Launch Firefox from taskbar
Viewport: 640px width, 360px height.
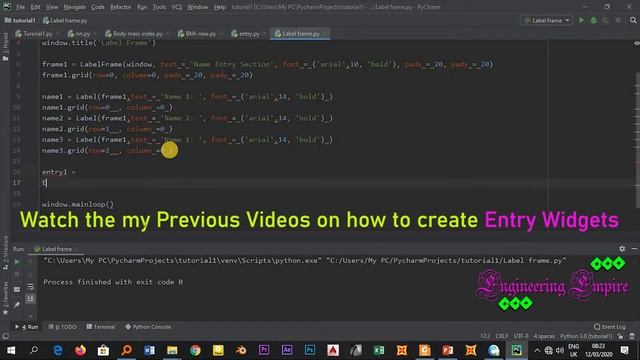click(x=80, y=350)
